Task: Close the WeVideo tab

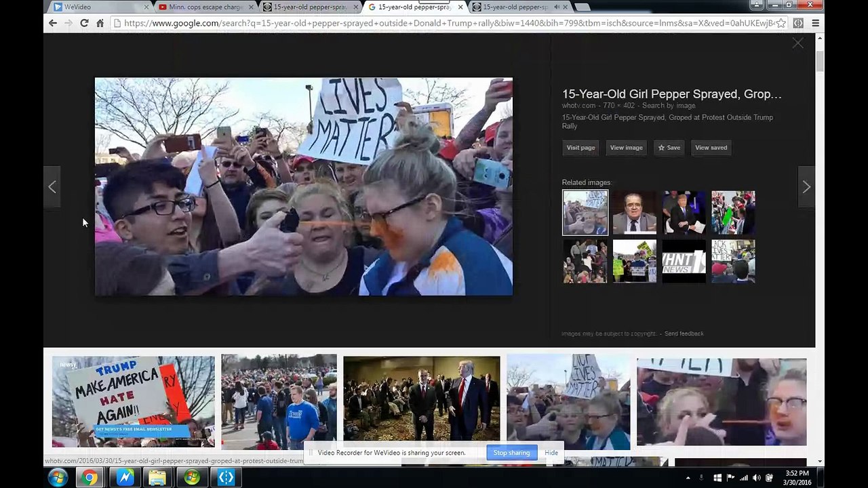Action: tap(146, 7)
